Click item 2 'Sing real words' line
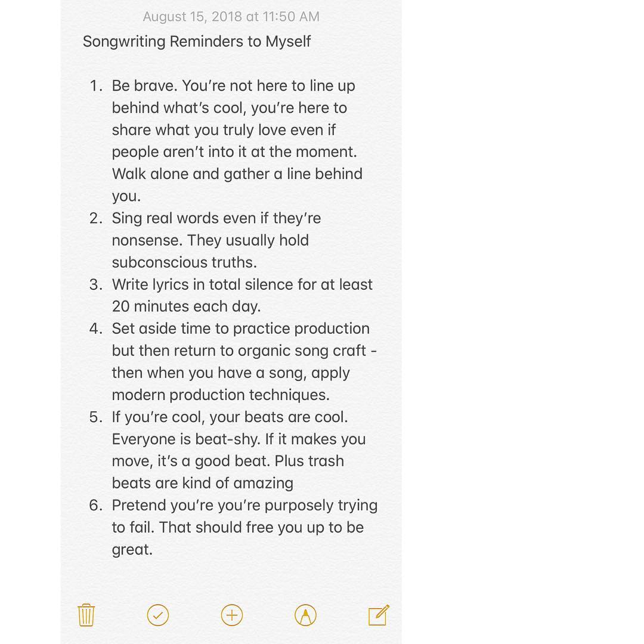The width and height of the screenshot is (644, 644). click(216, 218)
